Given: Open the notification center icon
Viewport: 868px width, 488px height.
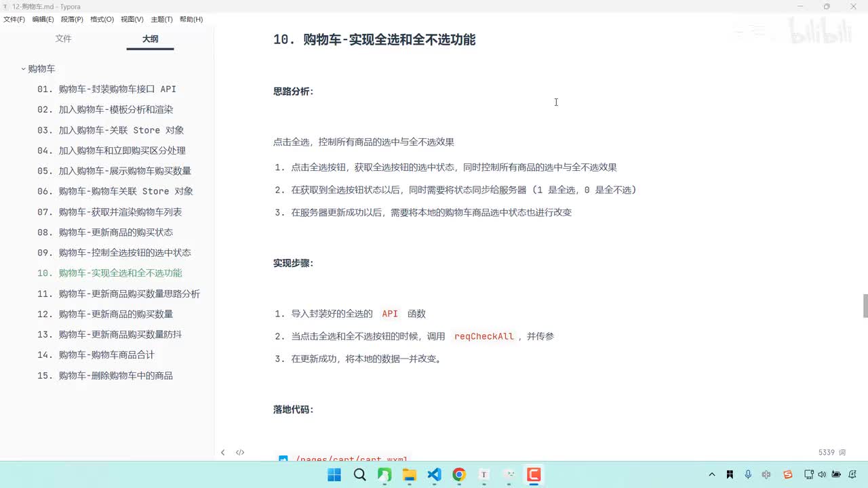Looking at the screenshot, I should pos(852,475).
